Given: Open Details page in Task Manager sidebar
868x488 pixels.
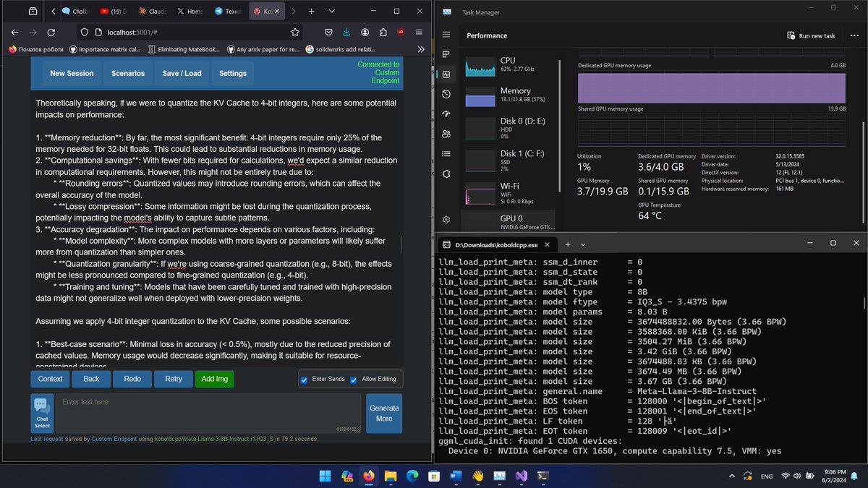Looking at the screenshot, I should 447,153.
